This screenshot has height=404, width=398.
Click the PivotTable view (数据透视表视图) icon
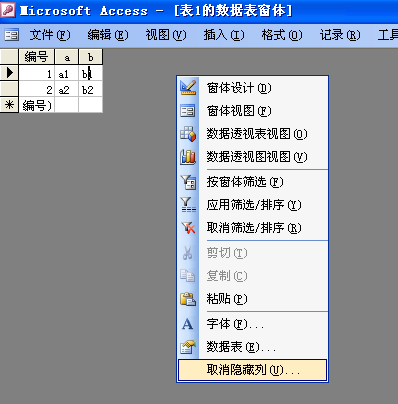tap(188, 134)
